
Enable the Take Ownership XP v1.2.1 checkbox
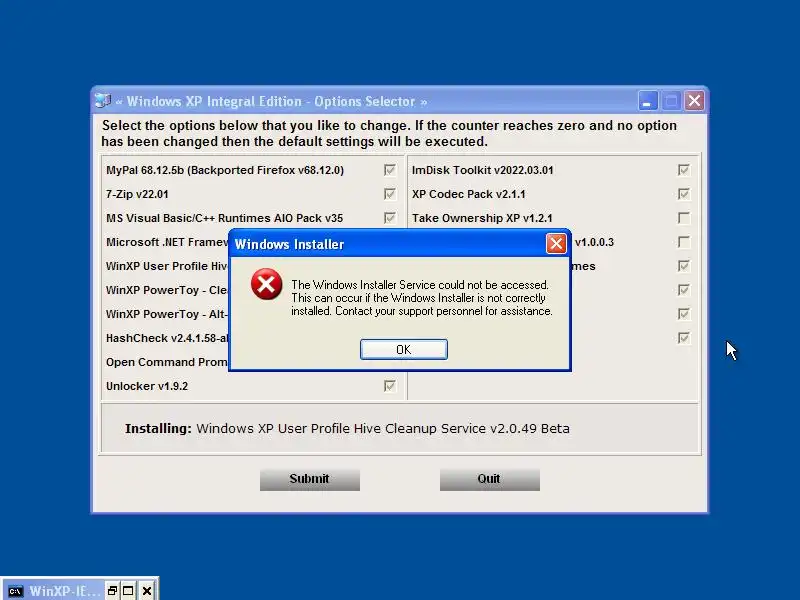pos(684,218)
